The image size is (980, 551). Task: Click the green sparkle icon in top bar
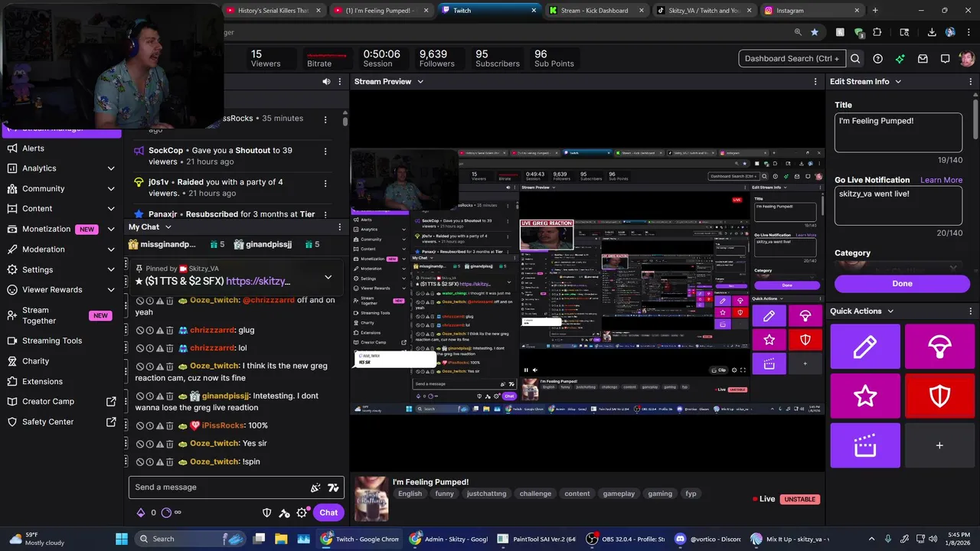(900, 59)
